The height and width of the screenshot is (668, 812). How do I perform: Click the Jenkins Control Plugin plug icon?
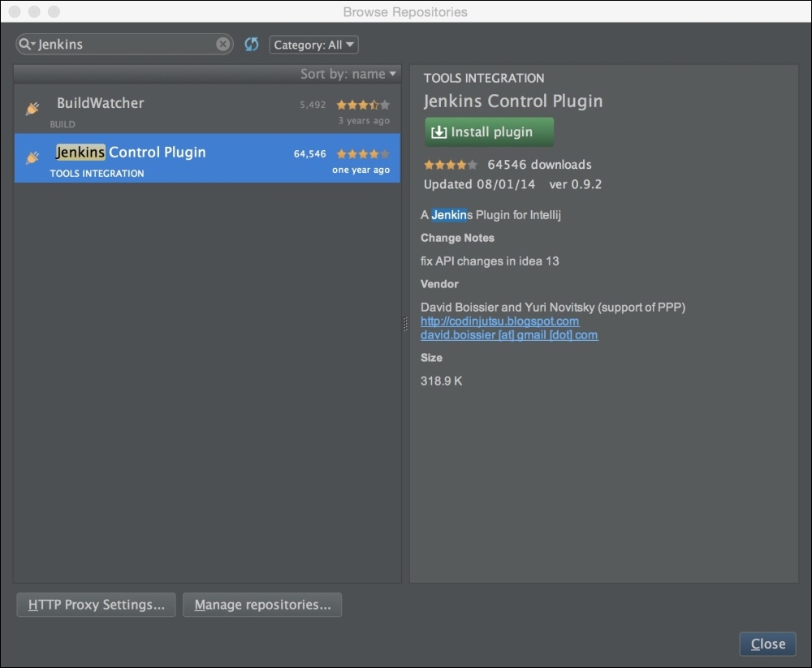point(32,157)
